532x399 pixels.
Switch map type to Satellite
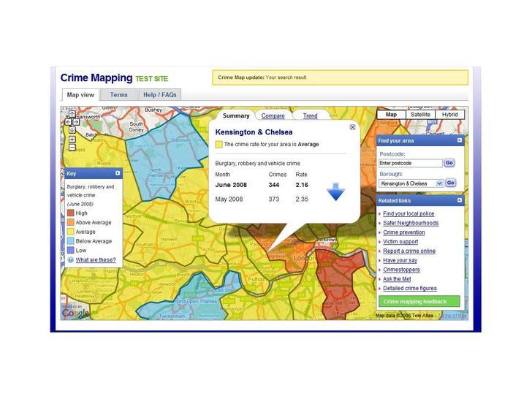(420, 115)
